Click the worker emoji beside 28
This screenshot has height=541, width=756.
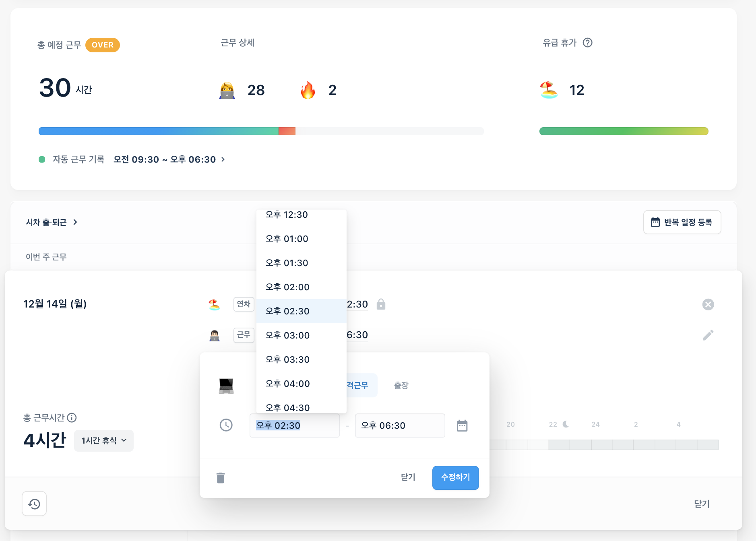pyautogui.click(x=227, y=90)
